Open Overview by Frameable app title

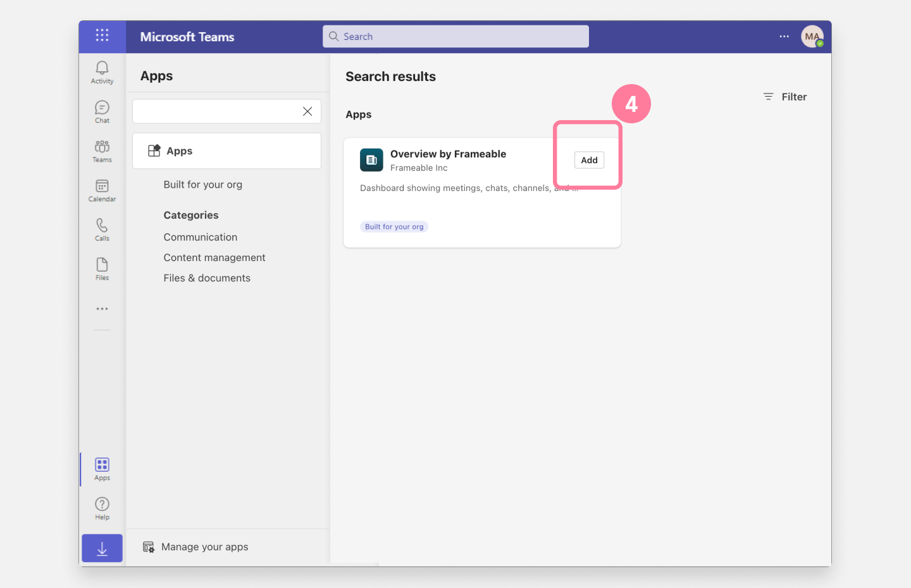pos(448,154)
